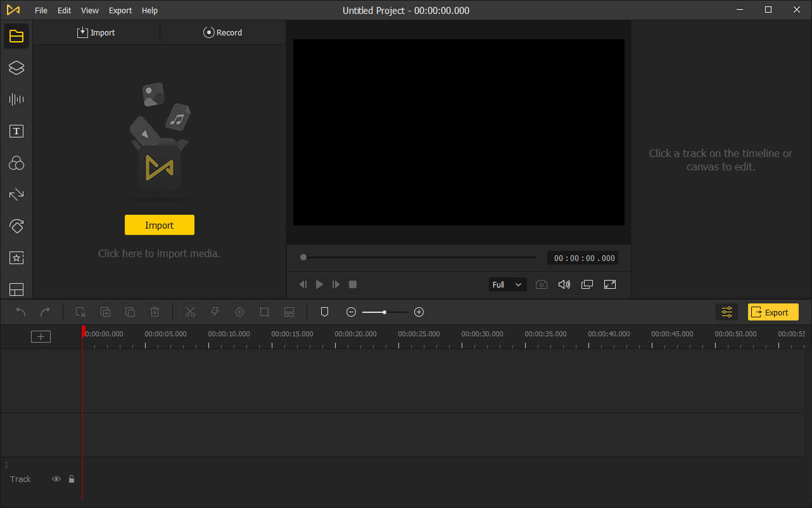Click the add track plus button
This screenshot has width=812, height=508.
pyautogui.click(x=41, y=336)
